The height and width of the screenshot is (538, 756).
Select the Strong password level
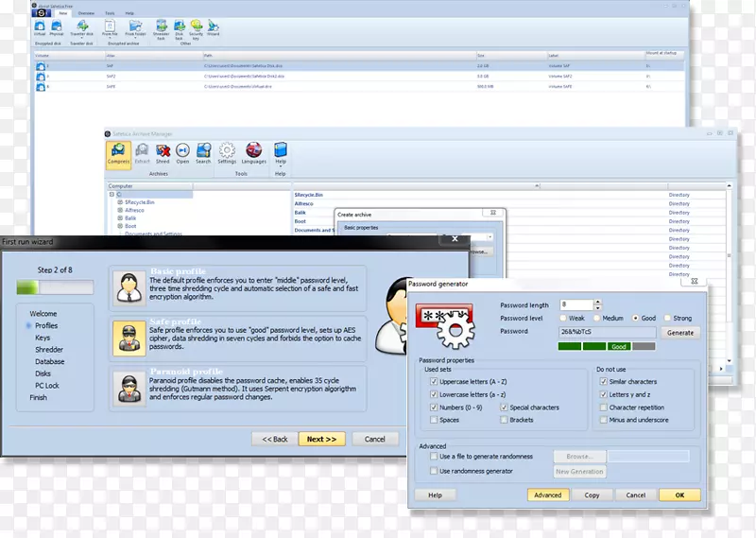click(667, 319)
